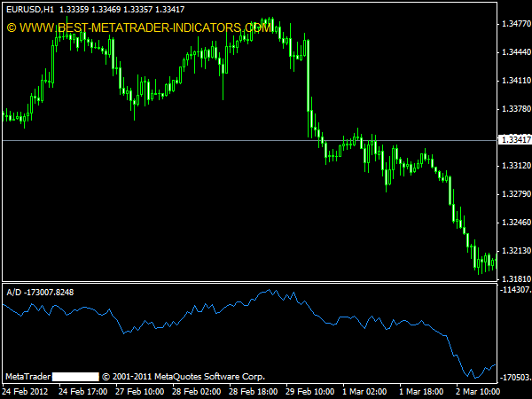Click the 1 Mar 02:00 time label
The image size is (532, 399).
364,392
